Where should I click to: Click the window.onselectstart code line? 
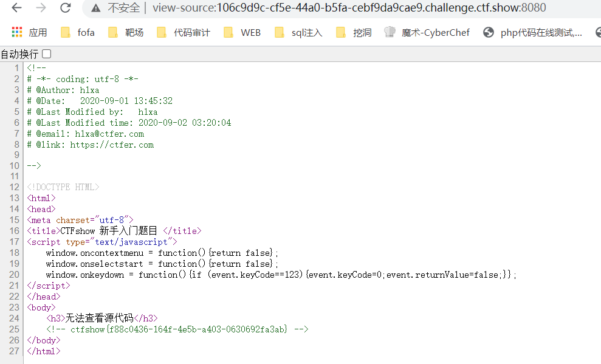point(162,264)
